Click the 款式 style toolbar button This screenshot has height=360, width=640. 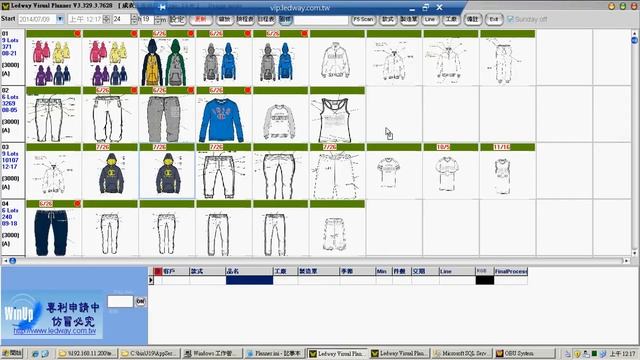pyautogui.click(x=387, y=19)
